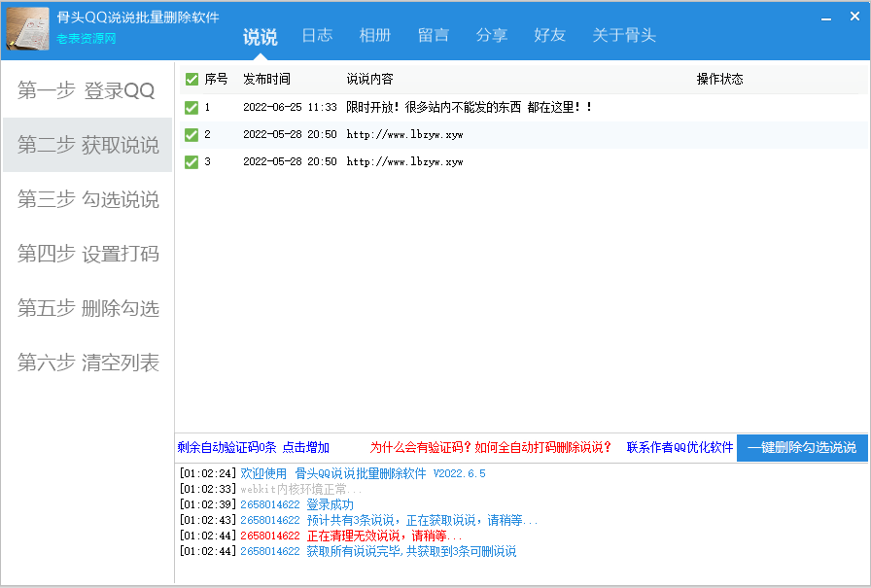Minimize the window
871x588 pixels.
click(x=827, y=17)
